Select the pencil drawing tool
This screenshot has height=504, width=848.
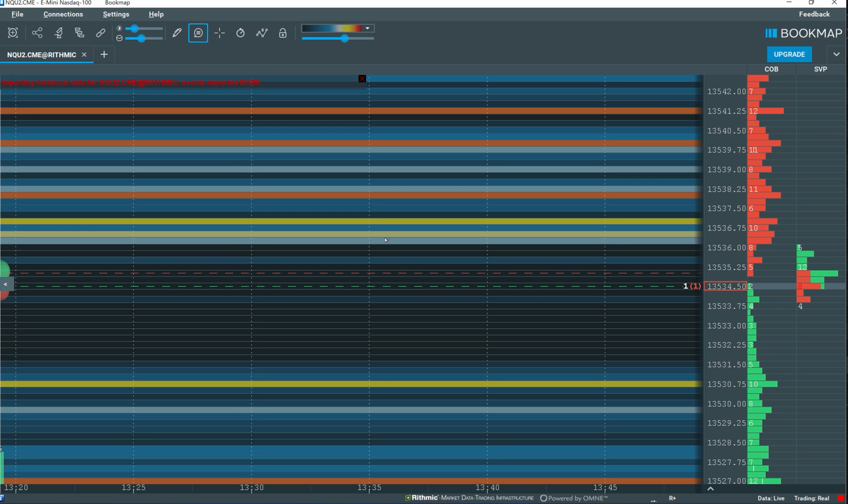pos(177,33)
